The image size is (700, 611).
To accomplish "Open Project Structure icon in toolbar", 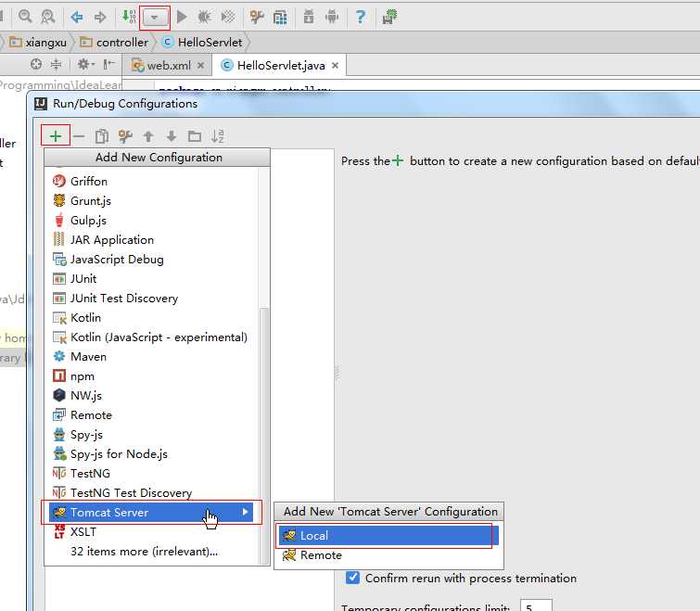I will pyautogui.click(x=280, y=18).
